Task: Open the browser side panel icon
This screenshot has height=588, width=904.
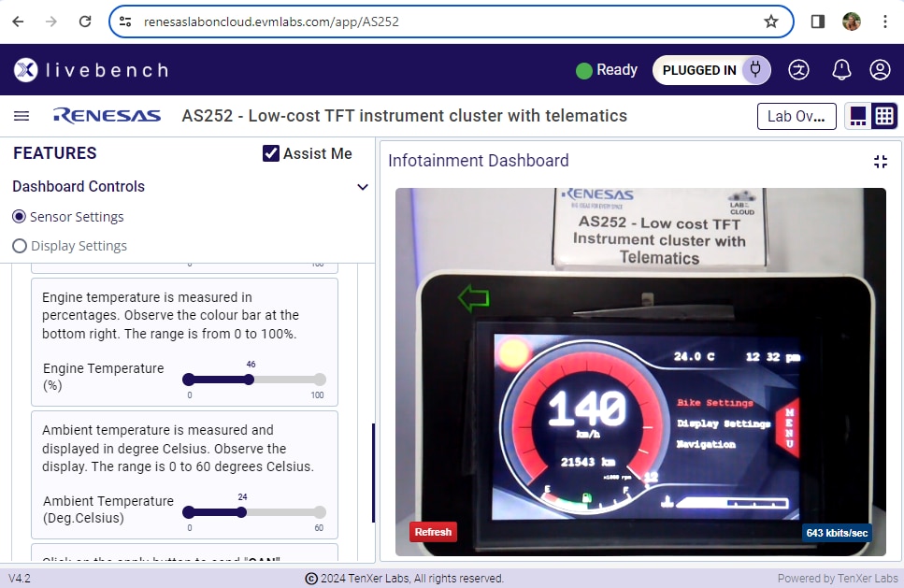Action: (817, 22)
